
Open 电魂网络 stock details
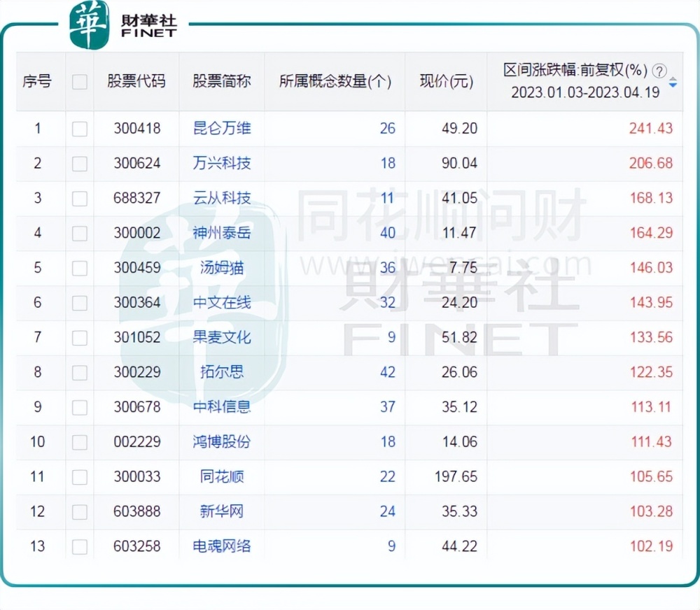(x=222, y=546)
